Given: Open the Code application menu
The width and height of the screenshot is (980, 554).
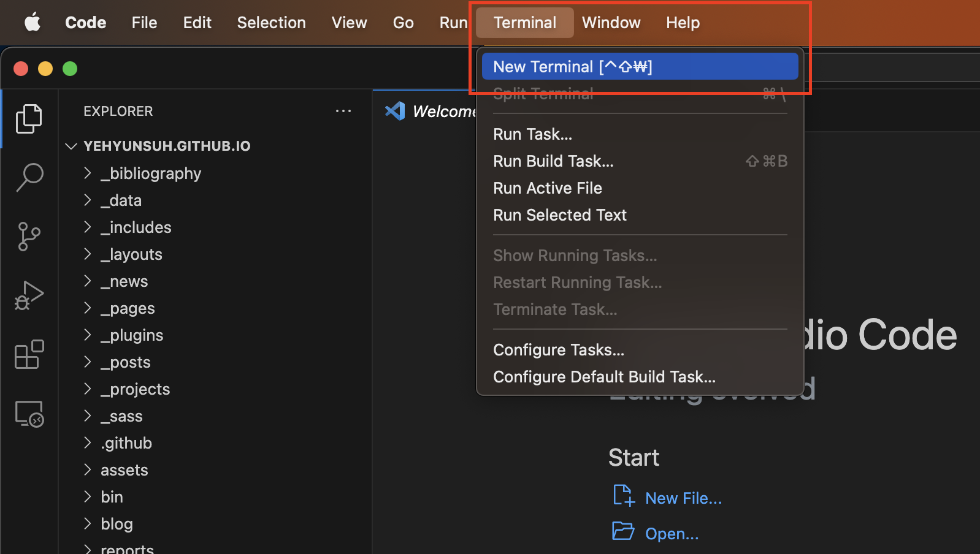Looking at the screenshot, I should (x=86, y=23).
